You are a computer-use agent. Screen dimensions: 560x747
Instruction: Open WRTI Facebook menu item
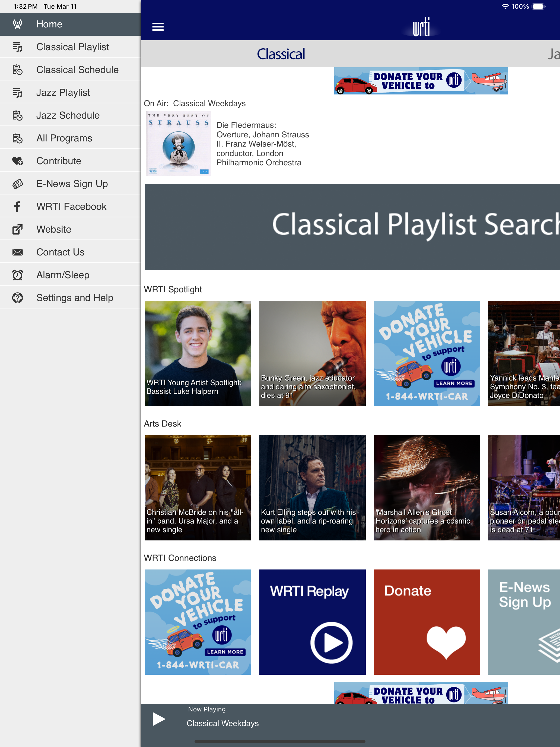pyautogui.click(x=70, y=207)
